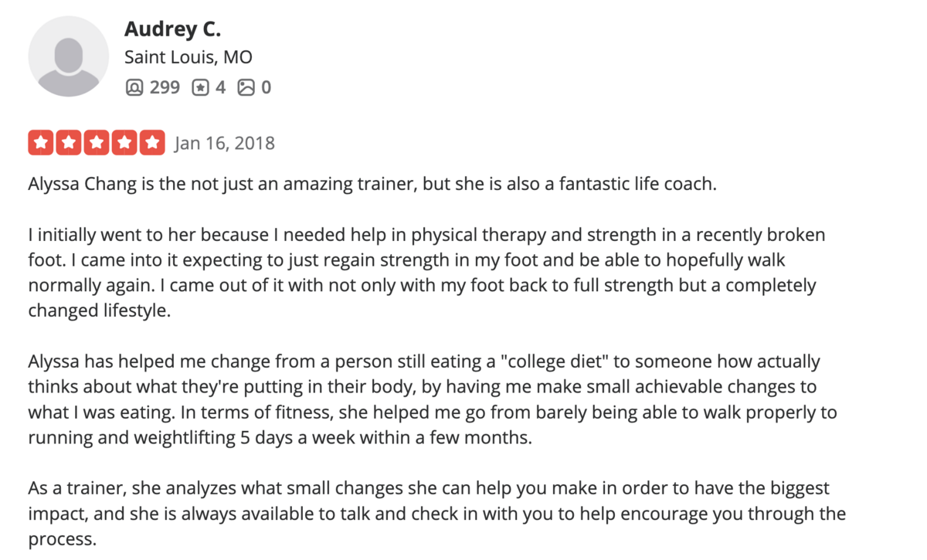Click the photos count icon

(246, 87)
